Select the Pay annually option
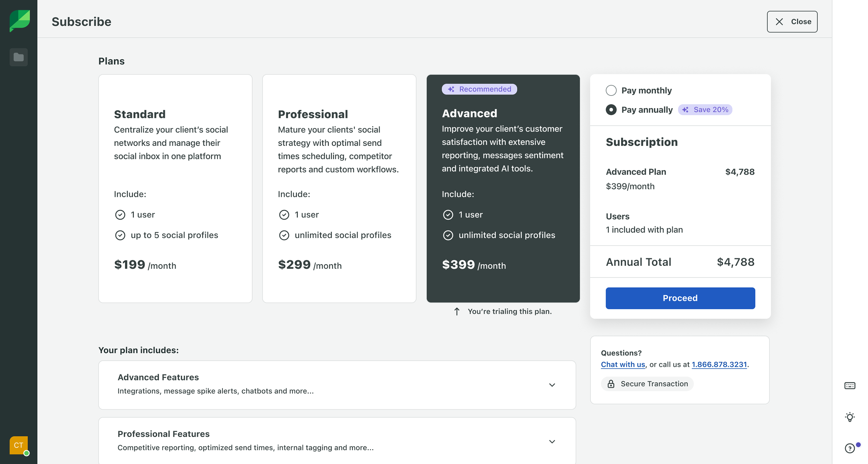 pyautogui.click(x=611, y=110)
